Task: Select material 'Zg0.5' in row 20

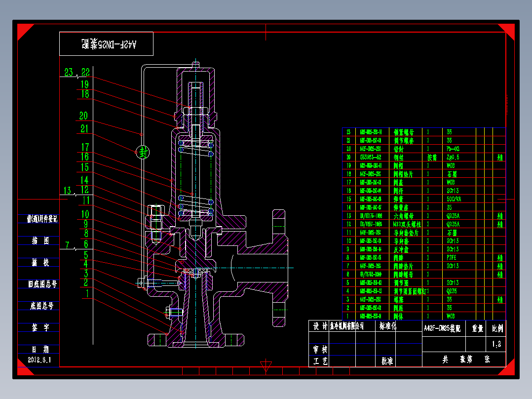Action: [x=453, y=157]
